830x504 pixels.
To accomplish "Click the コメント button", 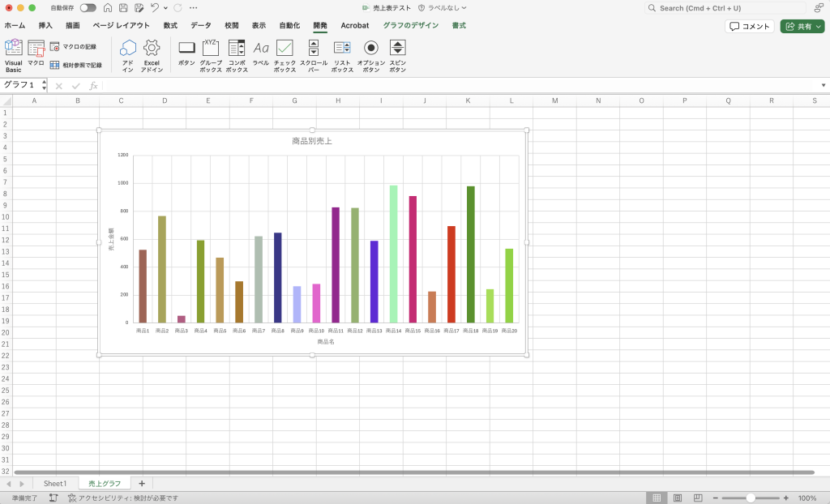I will click(x=750, y=26).
